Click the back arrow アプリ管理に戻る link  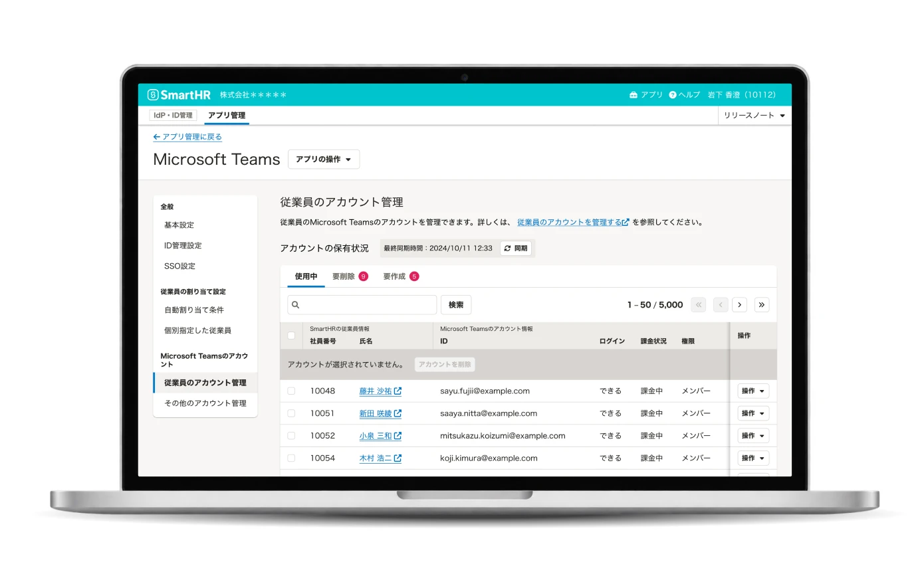(x=187, y=137)
